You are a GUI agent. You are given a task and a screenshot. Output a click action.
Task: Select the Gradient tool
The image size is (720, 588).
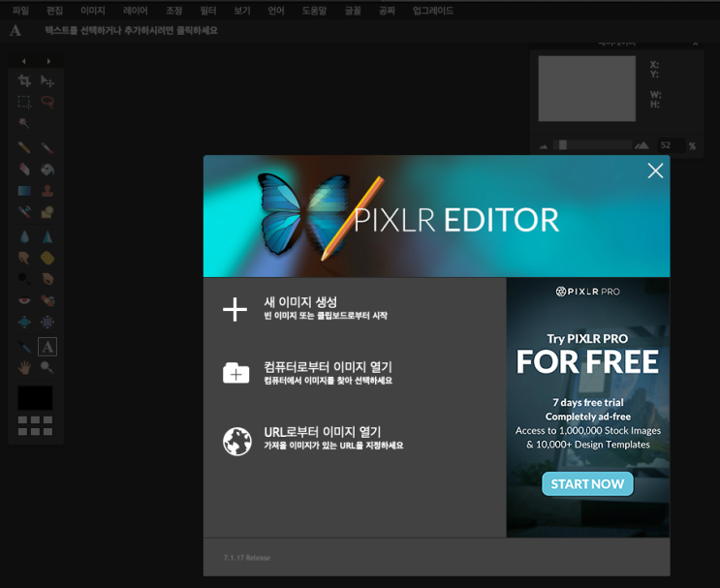[x=24, y=191]
